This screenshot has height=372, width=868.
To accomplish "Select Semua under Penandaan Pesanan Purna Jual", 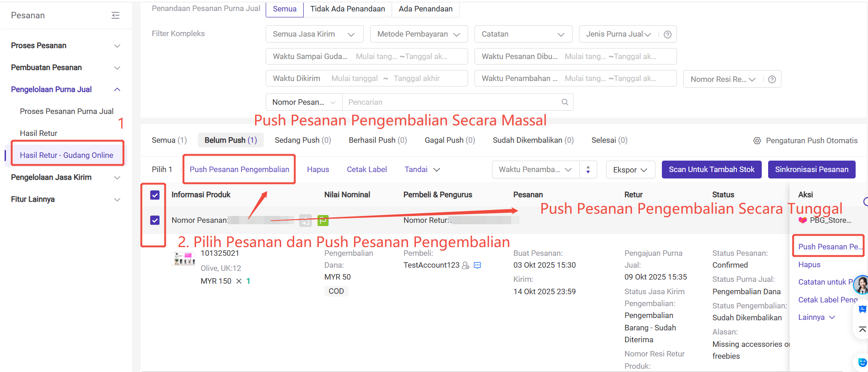I will [284, 9].
